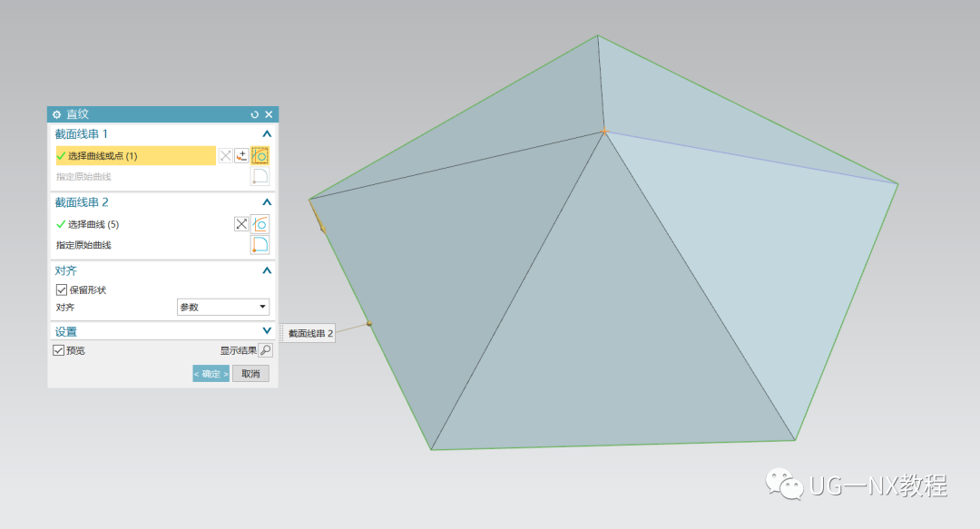Click the 取消 button
This screenshot has width=980, height=529.
250,374
